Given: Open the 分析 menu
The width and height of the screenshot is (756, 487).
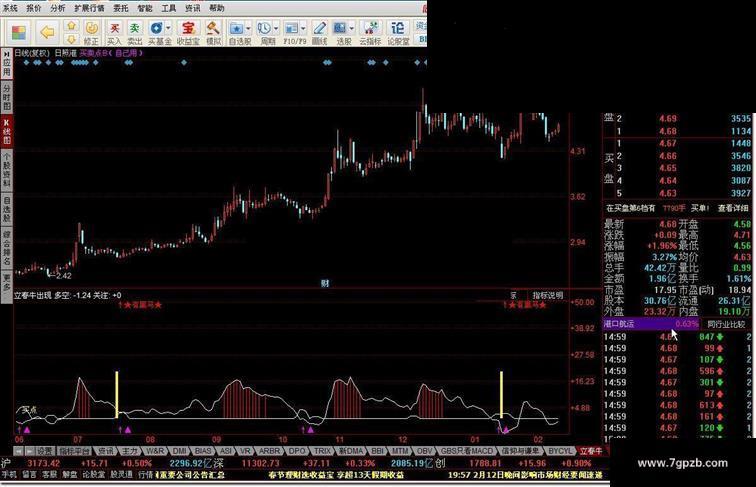Looking at the screenshot, I should coord(57,8).
